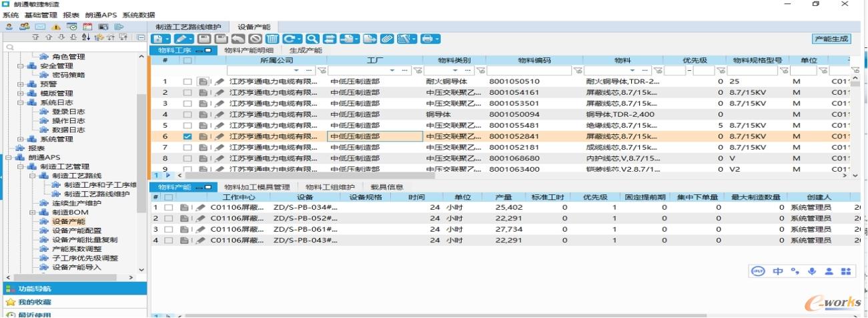Switch to the 物料产能明细 tab

[x=248, y=50]
